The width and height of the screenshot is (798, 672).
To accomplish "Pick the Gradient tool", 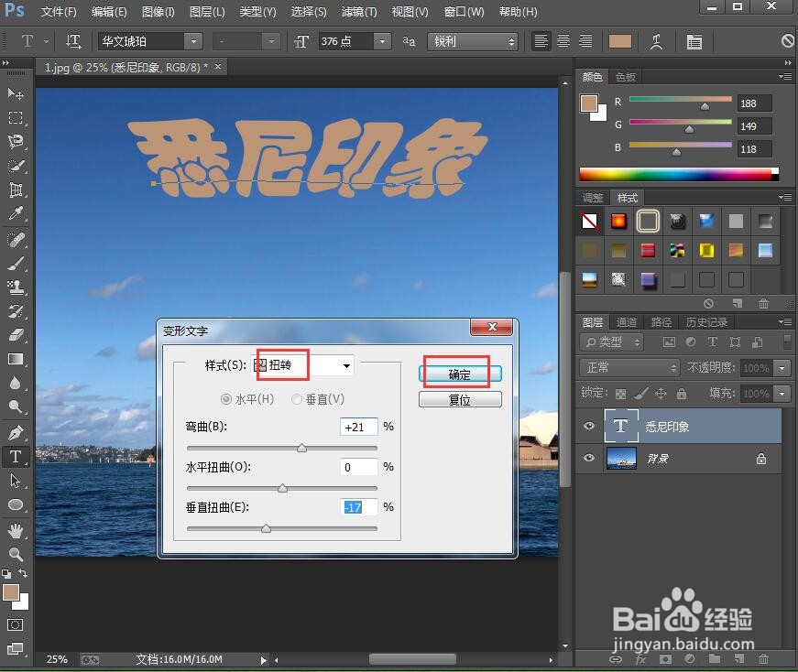I will pos(16,360).
